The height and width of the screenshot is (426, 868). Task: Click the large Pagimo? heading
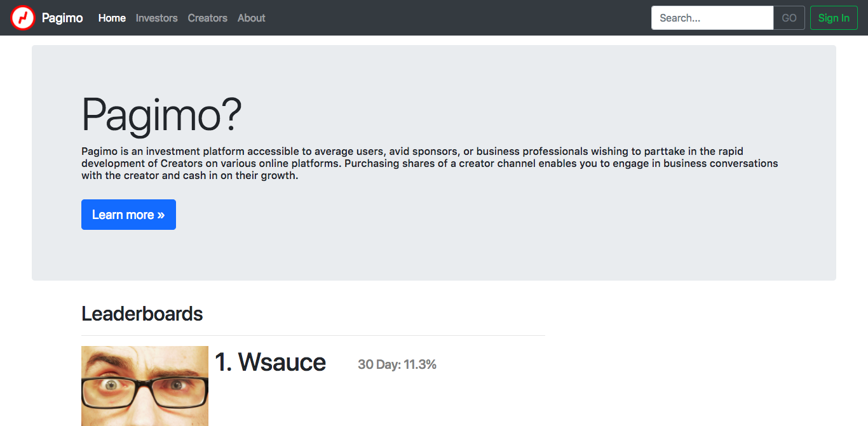pyautogui.click(x=161, y=114)
